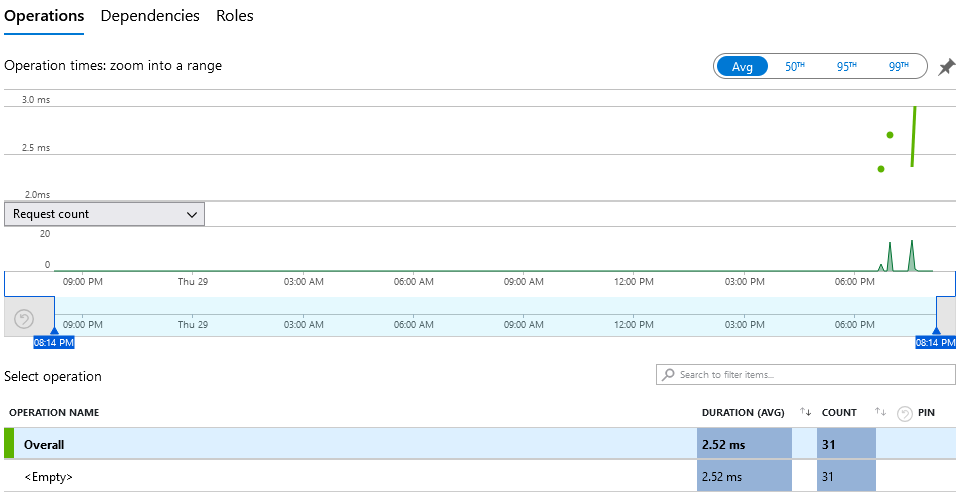The height and width of the screenshot is (502, 962).
Task: Sort by Count column arrows
Action: point(880,412)
